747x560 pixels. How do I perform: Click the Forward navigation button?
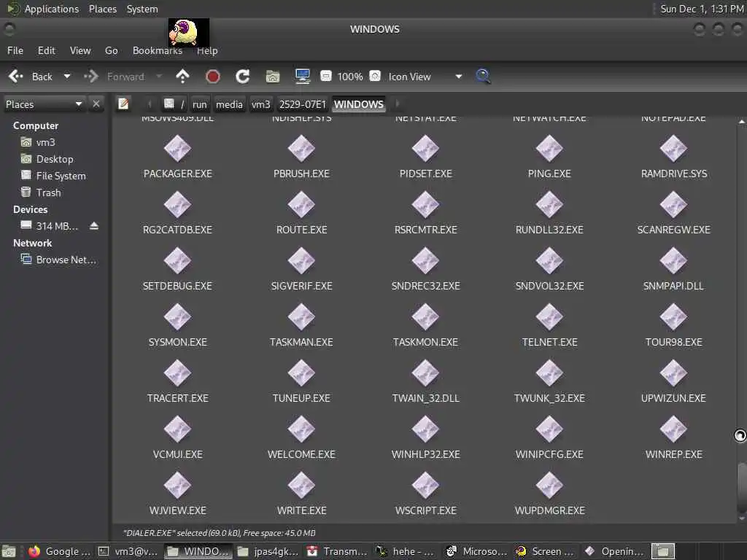(115, 76)
